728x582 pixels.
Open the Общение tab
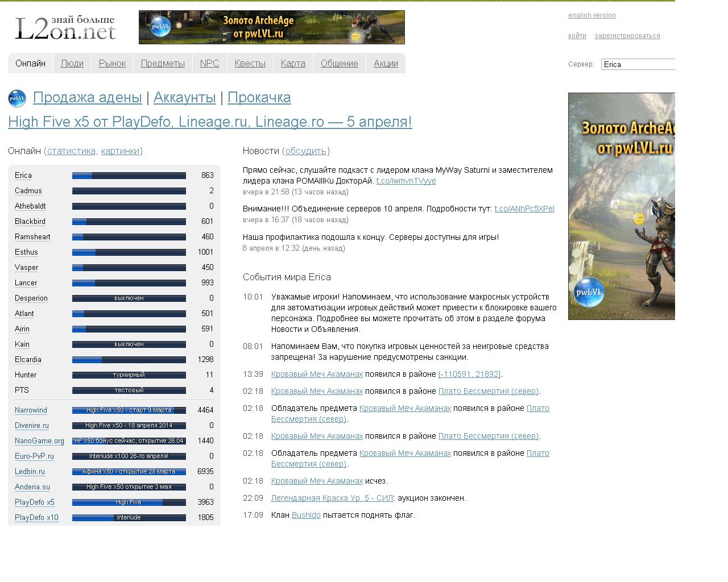tap(340, 64)
